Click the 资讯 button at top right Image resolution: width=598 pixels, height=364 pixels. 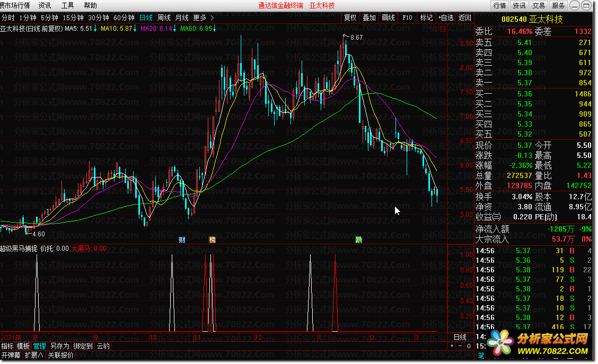point(519,5)
